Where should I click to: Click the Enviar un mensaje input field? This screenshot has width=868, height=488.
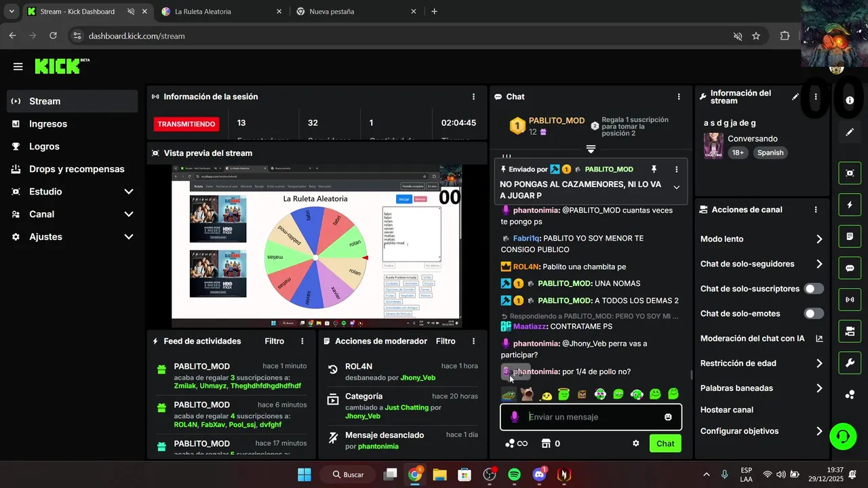click(x=591, y=417)
